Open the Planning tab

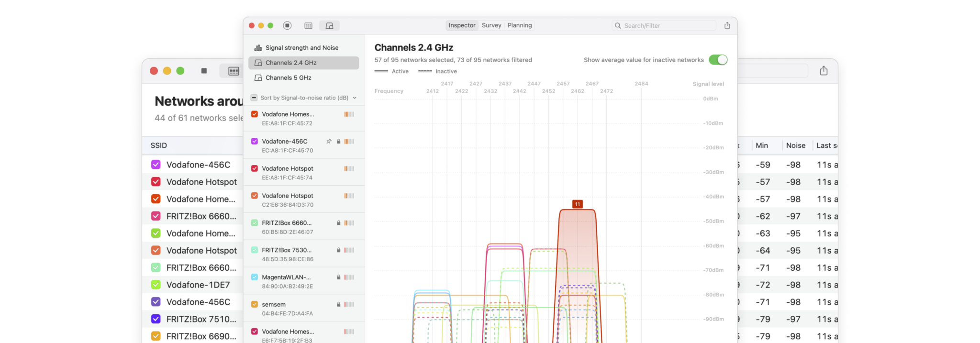520,25
